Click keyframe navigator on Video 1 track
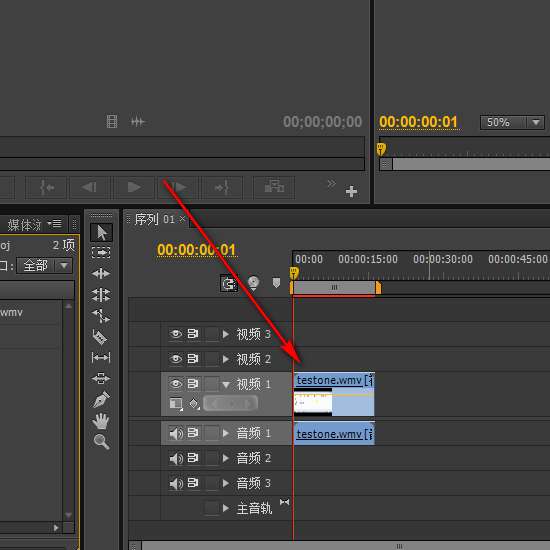 tap(230, 403)
